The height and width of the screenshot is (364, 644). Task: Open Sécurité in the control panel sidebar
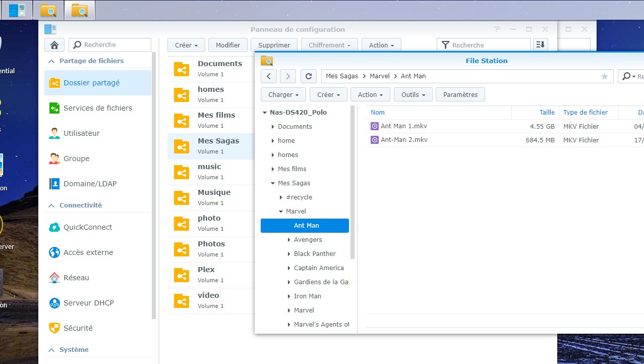point(78,328)
